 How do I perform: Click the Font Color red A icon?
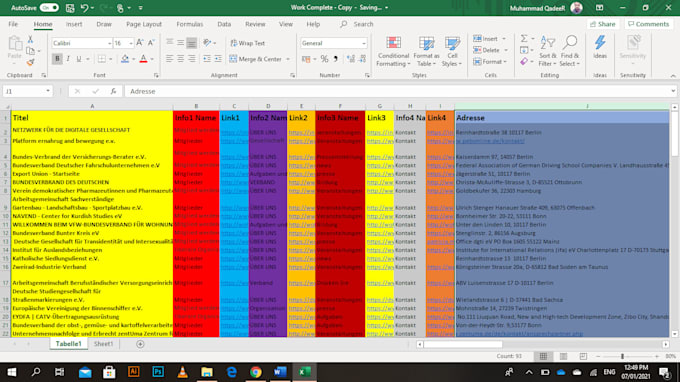(x=143, y=59)
